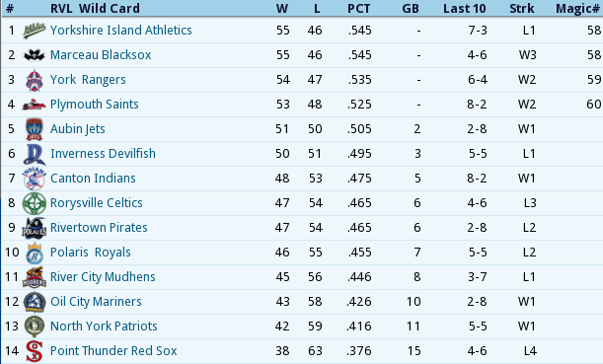Click the Inverness Devilfish D logo

35,154
